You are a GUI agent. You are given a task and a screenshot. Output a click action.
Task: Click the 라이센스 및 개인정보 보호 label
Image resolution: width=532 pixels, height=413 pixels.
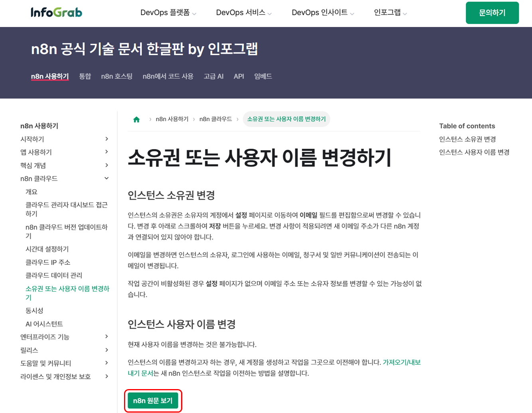(x=55, y=376)
